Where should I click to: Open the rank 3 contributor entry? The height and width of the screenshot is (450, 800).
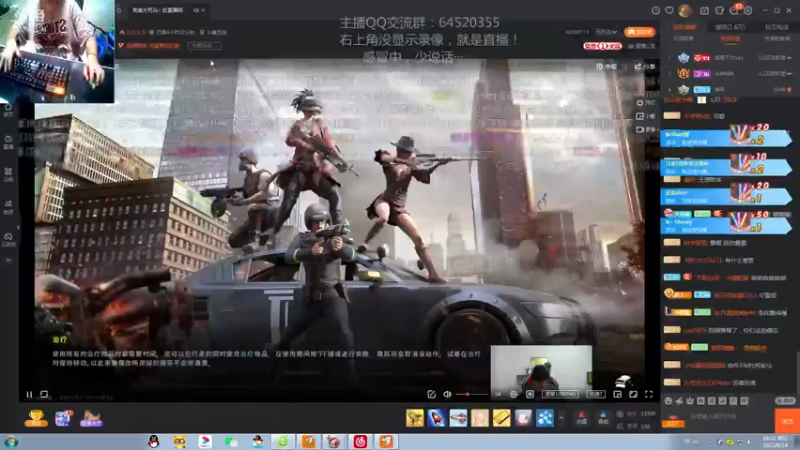[730, 89]
